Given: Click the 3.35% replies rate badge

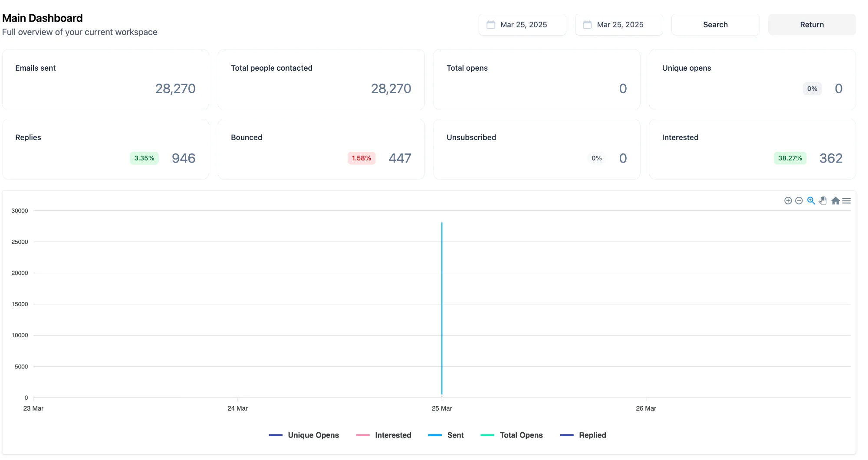Looking at the screenshot, I should 144,158.
